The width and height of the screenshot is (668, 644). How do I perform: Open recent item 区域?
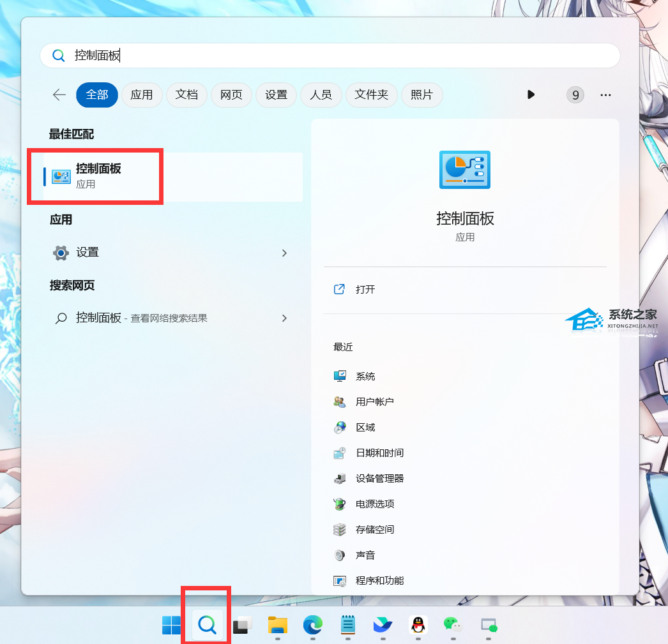point(365,428)
